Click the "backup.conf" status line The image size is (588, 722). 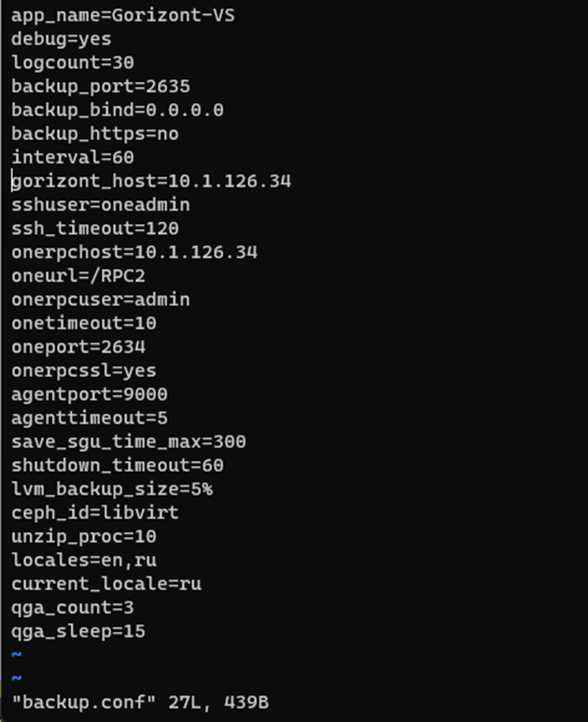(140, 702)
